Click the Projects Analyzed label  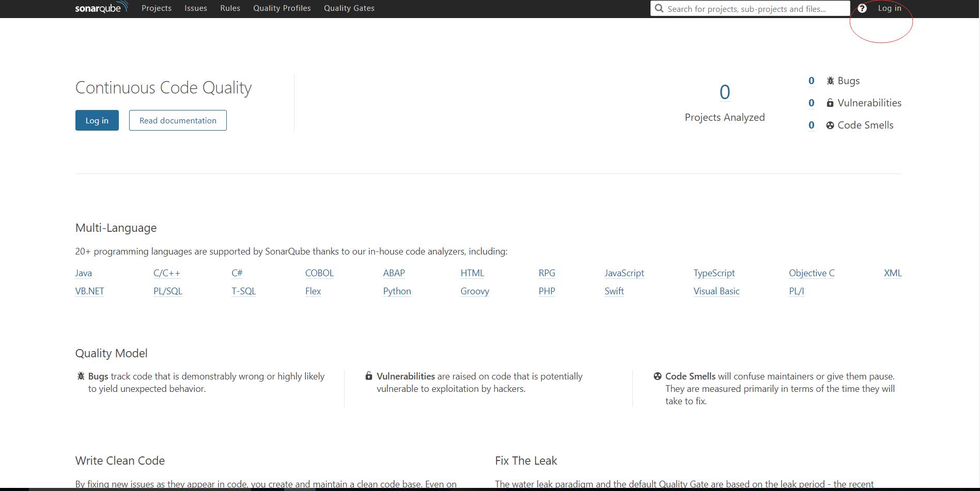click(x=725, y=117)
